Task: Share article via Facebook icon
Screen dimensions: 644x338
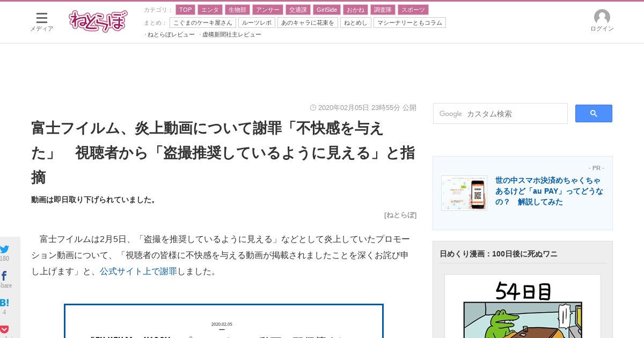Action: coord(4,276)
